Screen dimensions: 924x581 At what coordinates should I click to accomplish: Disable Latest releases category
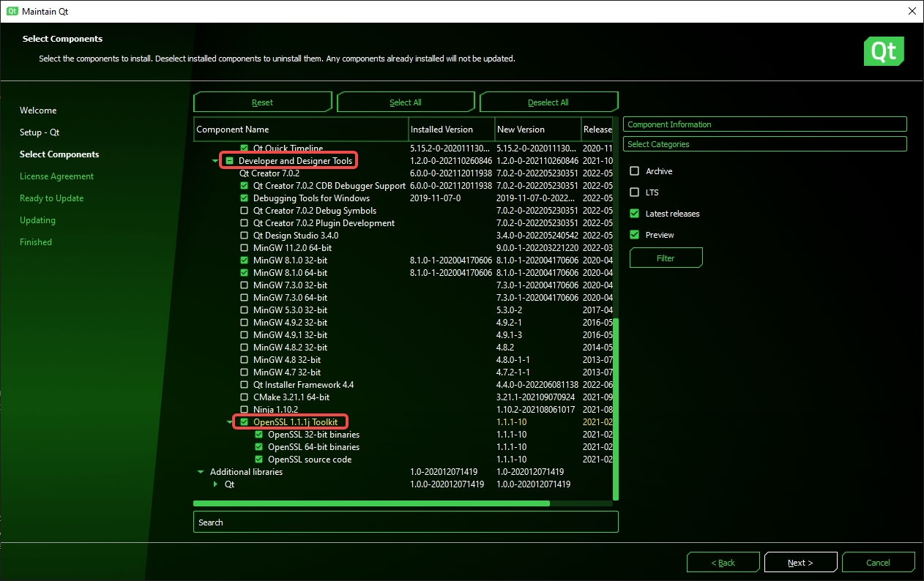click(635, 214)
